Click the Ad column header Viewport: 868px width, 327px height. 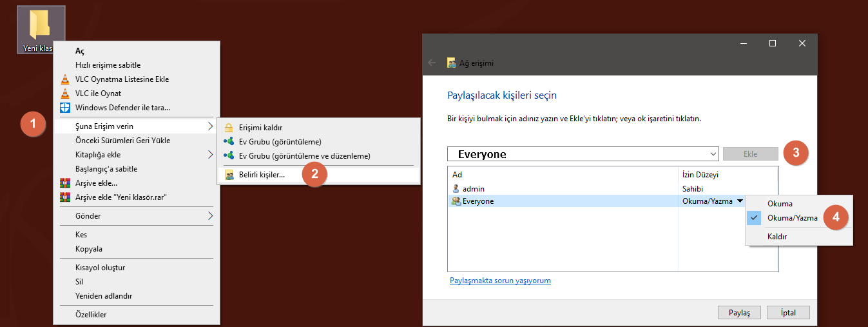(563, 175)
